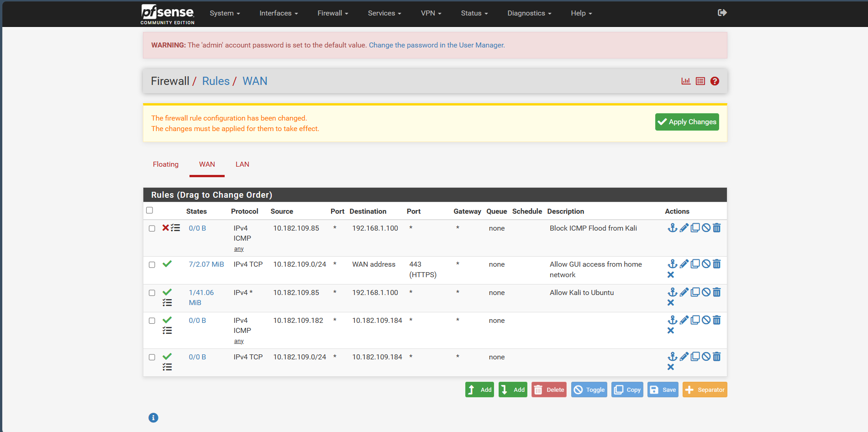This screenshot has height=432, width=868.
Task: Check the select-all rules checkbox in header
Action: point(149,211)
